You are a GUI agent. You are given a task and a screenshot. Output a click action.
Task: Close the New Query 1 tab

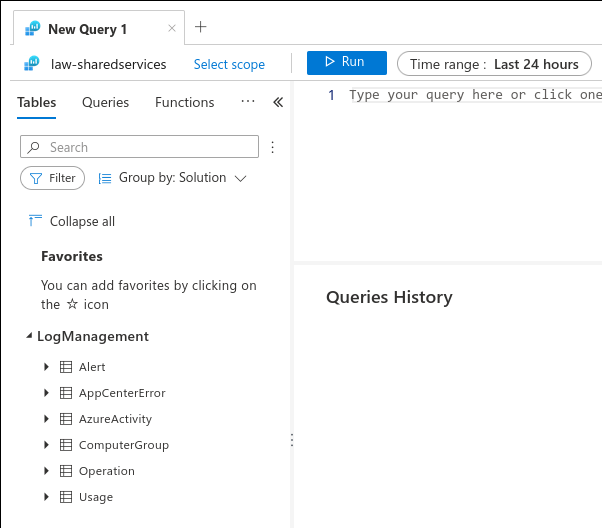(172, 29)
